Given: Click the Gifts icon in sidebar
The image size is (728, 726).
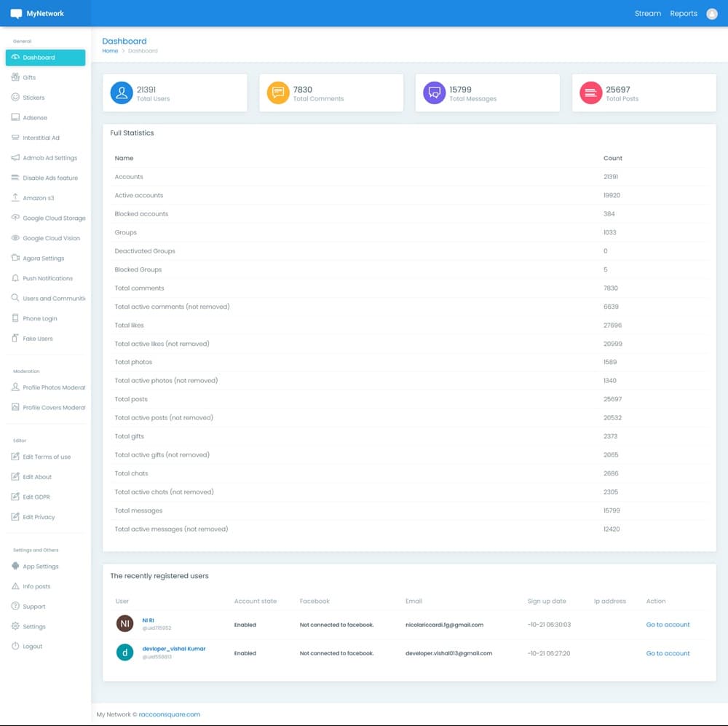Looking at the screenshot, I should [x=16, y=77].
